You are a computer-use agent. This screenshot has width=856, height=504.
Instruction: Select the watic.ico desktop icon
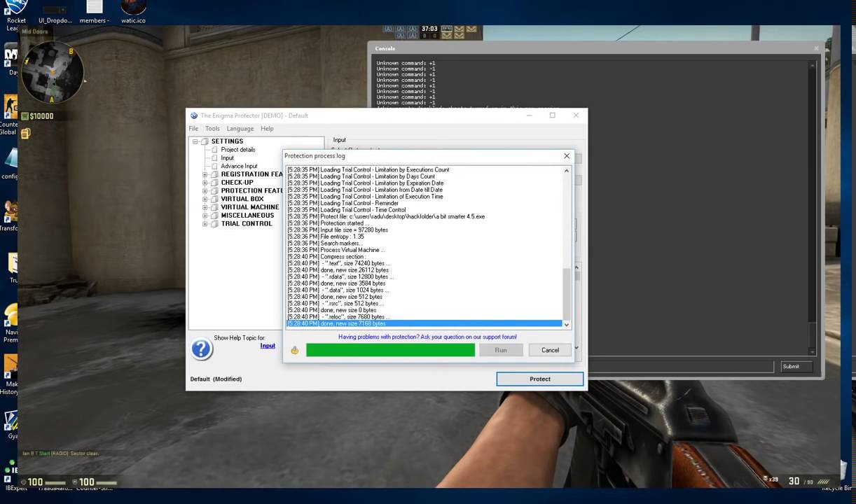[x=133, y=13]
